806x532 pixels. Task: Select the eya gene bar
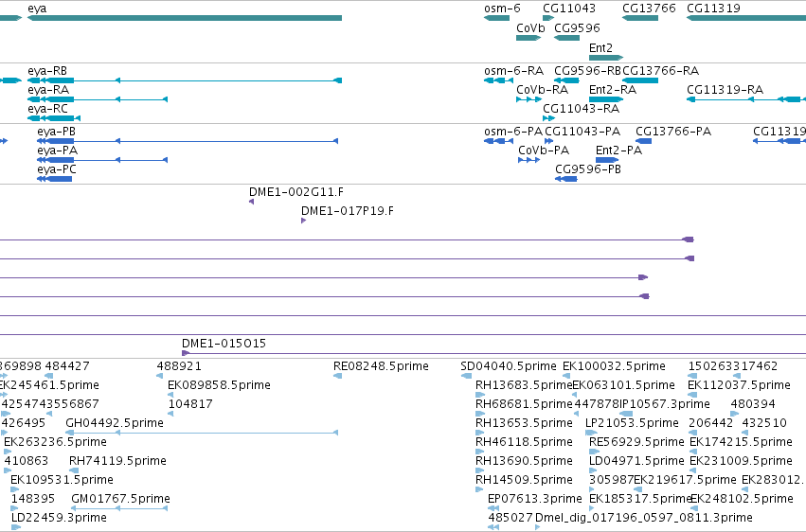click(185, 18)
